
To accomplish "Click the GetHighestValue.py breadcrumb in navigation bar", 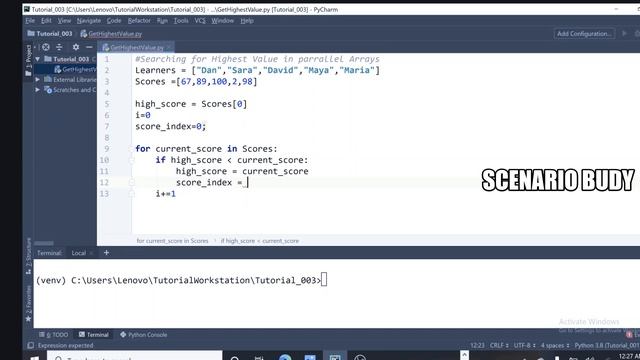I will point(111,34).
